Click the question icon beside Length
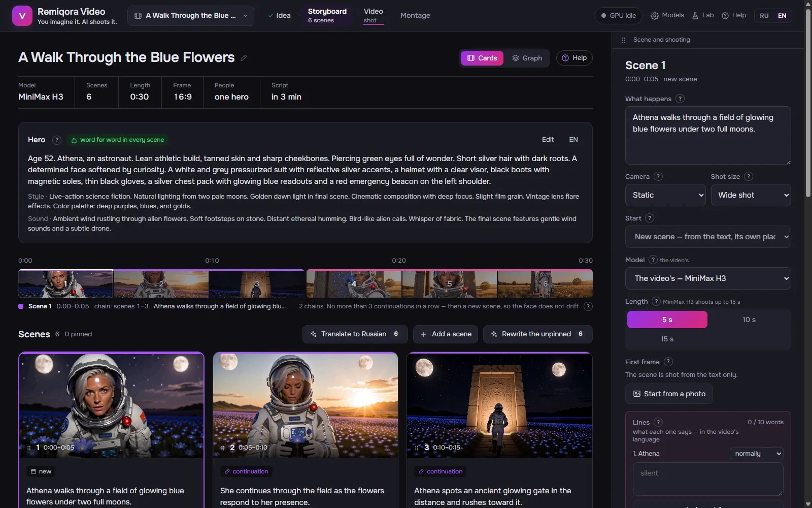The width and height of the screenshot is (812, 508). pos(656,301)
